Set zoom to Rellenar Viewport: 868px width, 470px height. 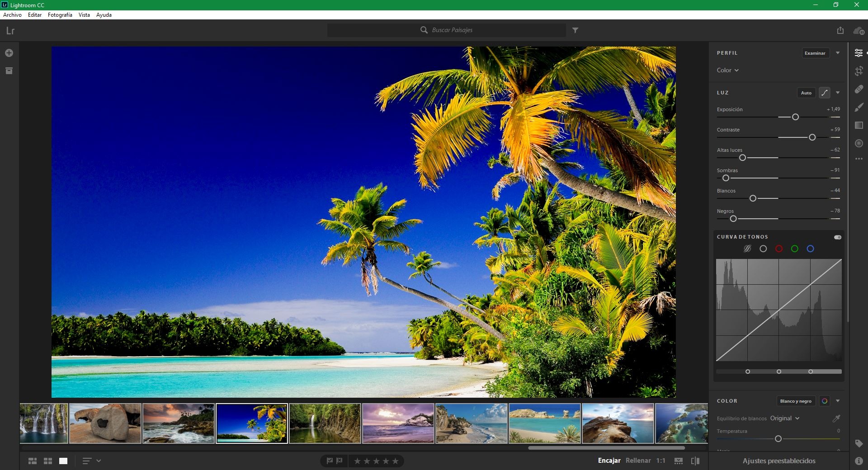click(x=638, y=461)
